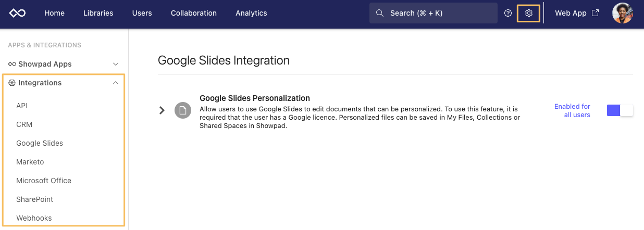This screenshot has width=644, height=230.
Task: Select SharePoint integration
Action: (34, 199)
